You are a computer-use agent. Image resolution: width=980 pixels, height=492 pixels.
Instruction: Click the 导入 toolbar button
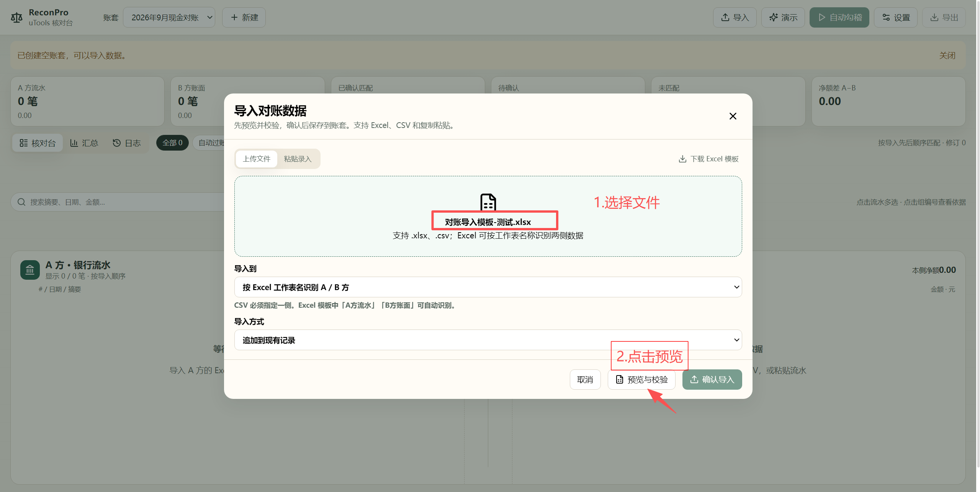(x=735, y=17)
